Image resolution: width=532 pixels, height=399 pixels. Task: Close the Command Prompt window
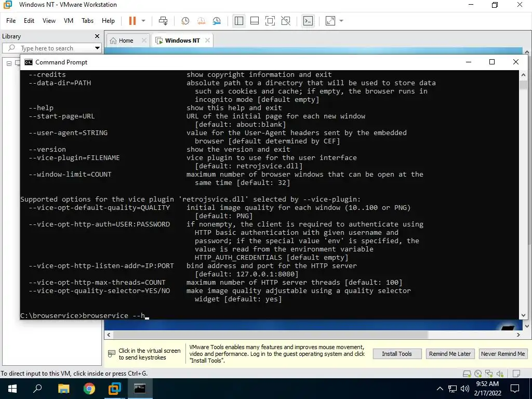click(516, 62)
